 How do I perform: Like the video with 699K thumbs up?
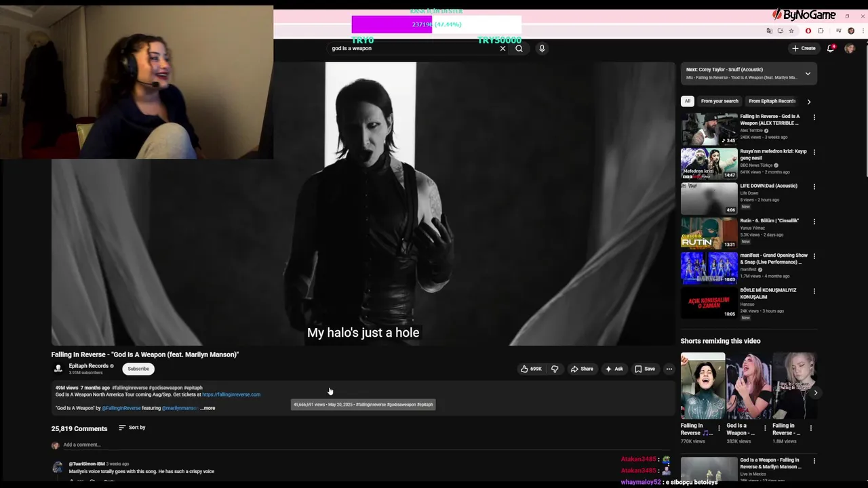[x=531, y=369]
